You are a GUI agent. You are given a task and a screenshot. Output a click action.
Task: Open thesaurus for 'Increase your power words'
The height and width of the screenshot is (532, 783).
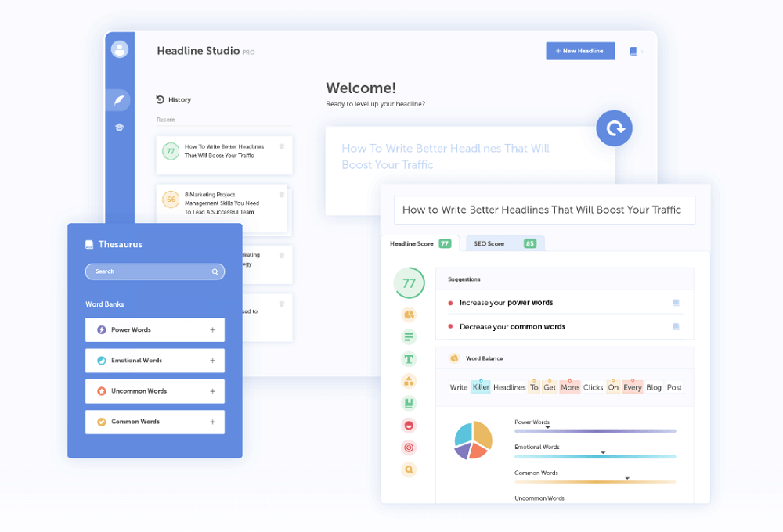pyautogui.click(x=676, y=303)
